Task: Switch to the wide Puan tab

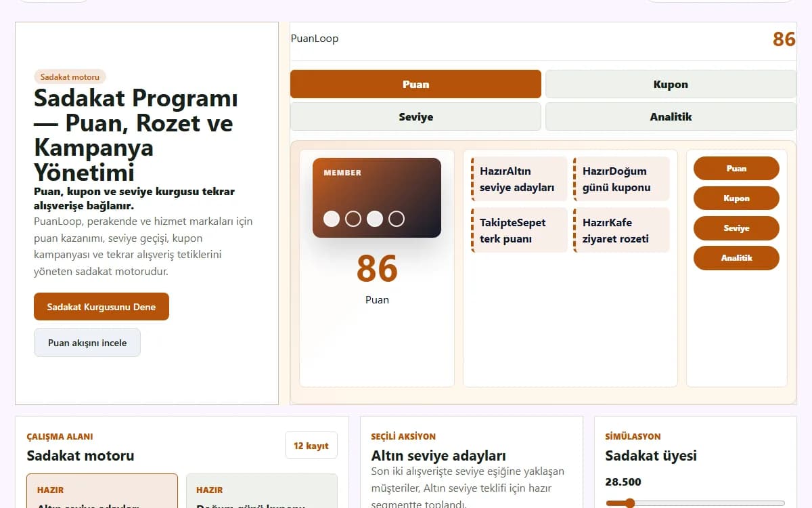Action: pos(415,84)
